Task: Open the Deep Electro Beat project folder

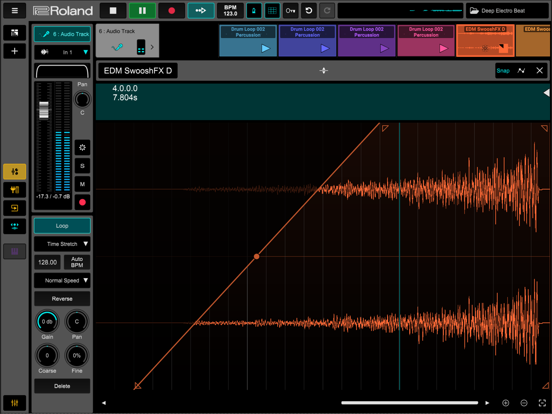Action: click(507, 11)
